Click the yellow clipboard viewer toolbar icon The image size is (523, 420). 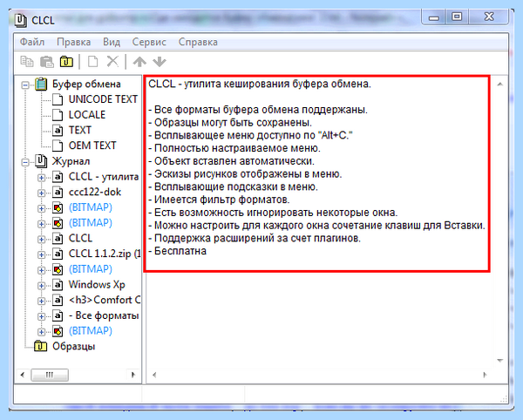tap(66, 62)
